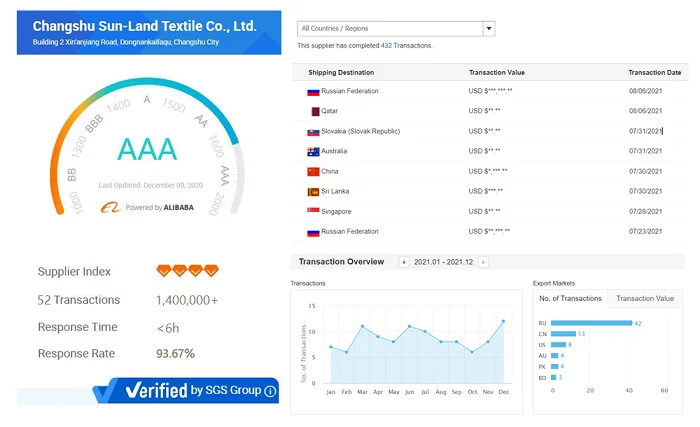This screenshot has height=427, width=700.
Task: Click the AAA credit rating text
Action: point(147,149)
